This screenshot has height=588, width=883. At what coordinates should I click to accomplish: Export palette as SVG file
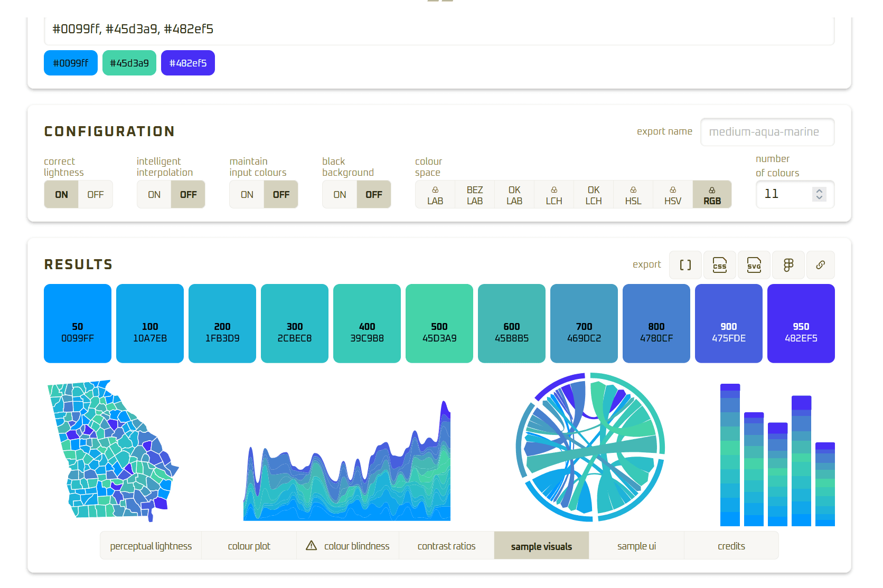pos(754,264)
